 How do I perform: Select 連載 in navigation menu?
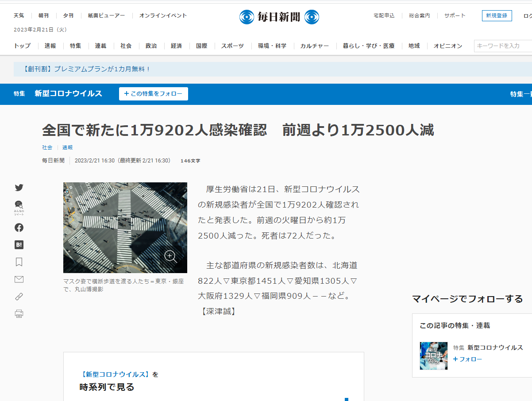pos(100,46)
